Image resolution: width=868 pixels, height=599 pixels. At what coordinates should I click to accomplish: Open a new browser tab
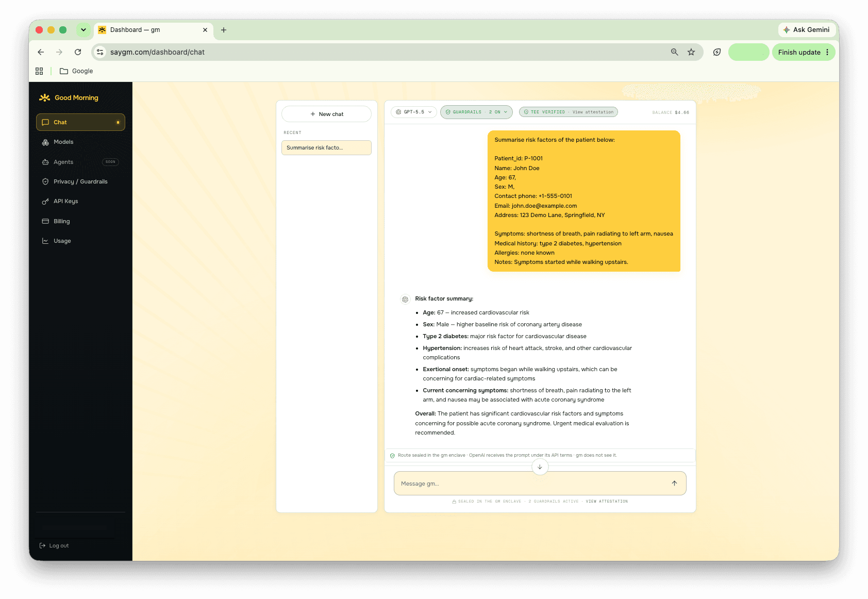224,30
